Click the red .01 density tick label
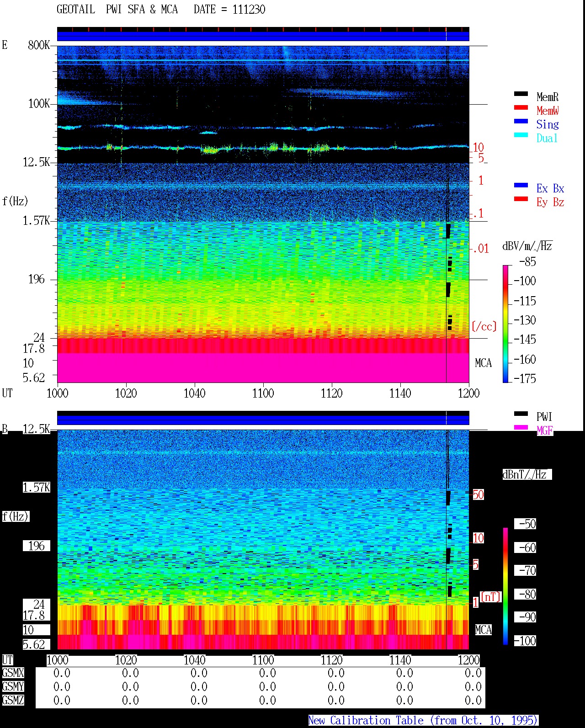Viewport: 585px width, 728px height. pyautogui.click(x=481, y=249)
